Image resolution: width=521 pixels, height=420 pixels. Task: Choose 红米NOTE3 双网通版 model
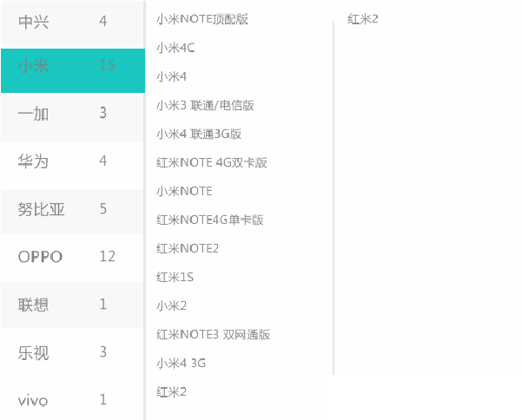214,334
